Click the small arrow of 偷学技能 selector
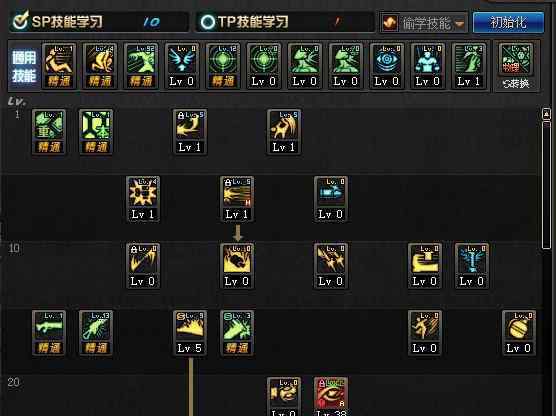This screenshot has width=556, height=416. point(460,24)
